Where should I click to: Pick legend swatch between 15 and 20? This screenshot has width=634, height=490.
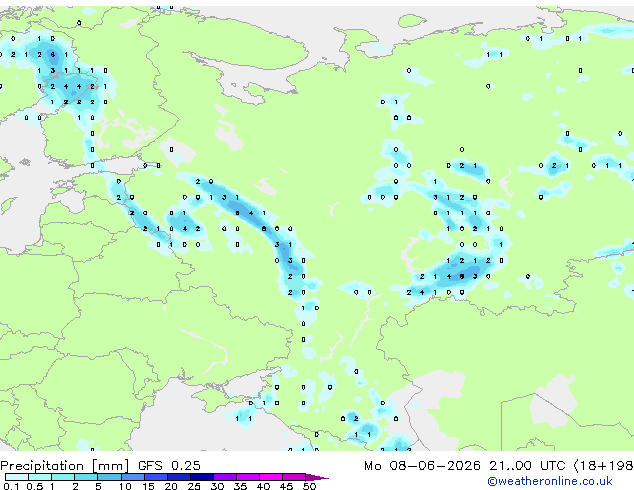coord(155,477)
